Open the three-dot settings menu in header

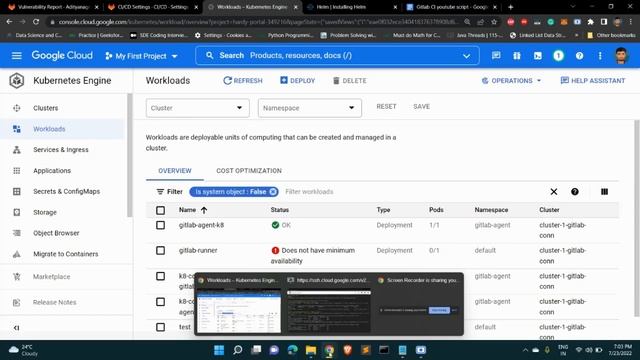point(600,56)
